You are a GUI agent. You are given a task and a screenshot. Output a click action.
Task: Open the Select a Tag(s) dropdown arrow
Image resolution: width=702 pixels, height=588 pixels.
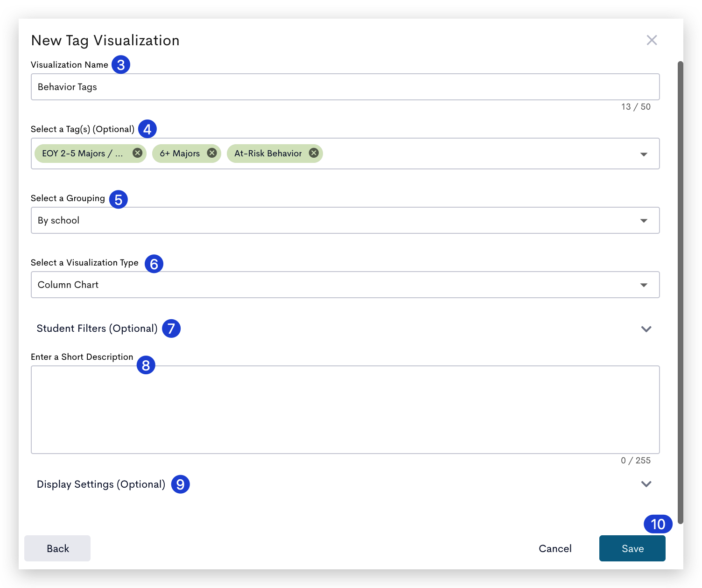(644, 154)
